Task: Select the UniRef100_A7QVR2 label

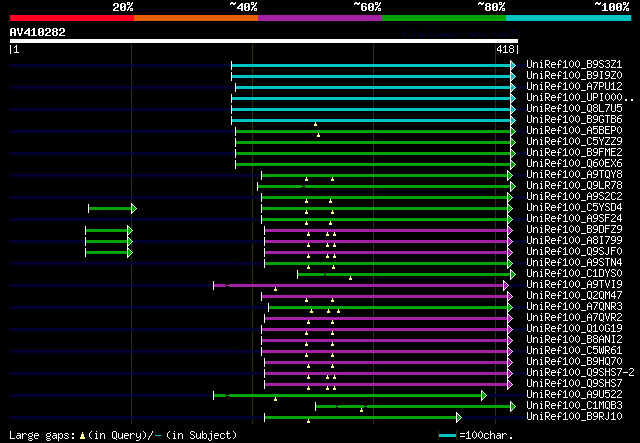Action: 574,318
